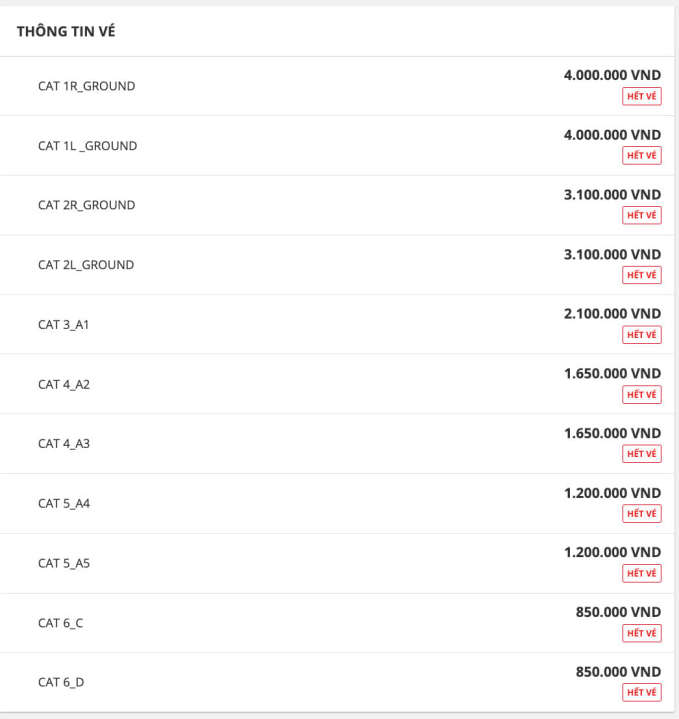Select the CAT 1R_GROUND ticket row
This screenshot has width=679, height=719.
(337, 86)
